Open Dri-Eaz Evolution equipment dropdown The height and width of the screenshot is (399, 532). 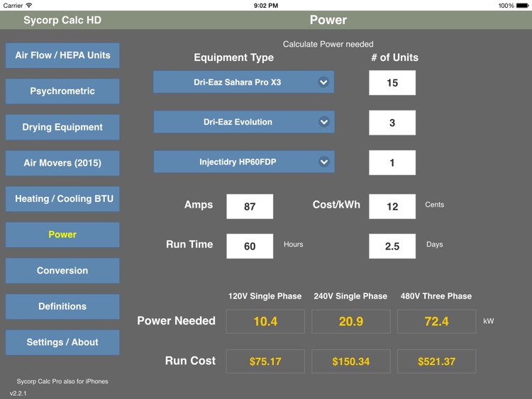tap(244, 122)
